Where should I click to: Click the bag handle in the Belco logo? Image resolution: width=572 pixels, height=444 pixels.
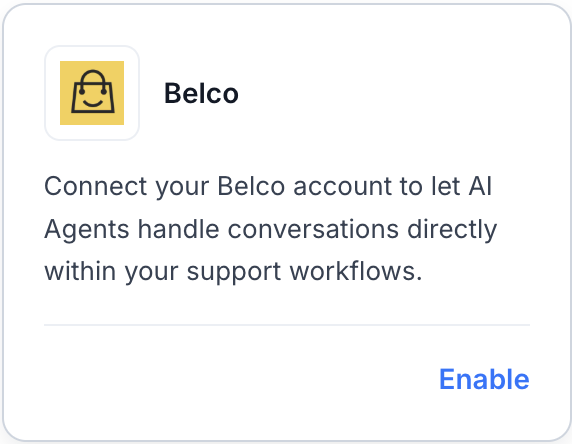click(x=93, y=77)
